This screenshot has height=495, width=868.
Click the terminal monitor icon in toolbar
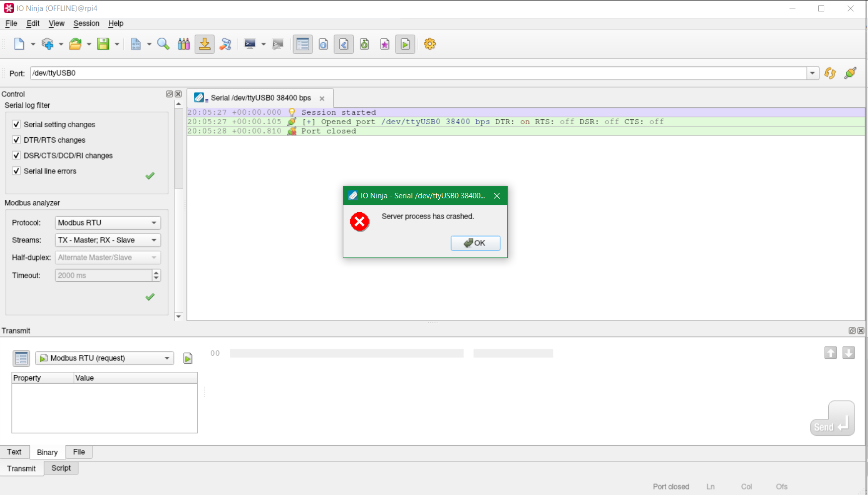pyautogui.click(x=250, y=44)
